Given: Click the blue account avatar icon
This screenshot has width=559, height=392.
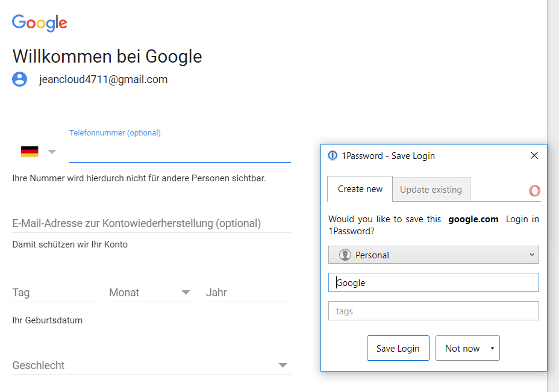Looking at the screenshot, I should (x=20, y=79).
